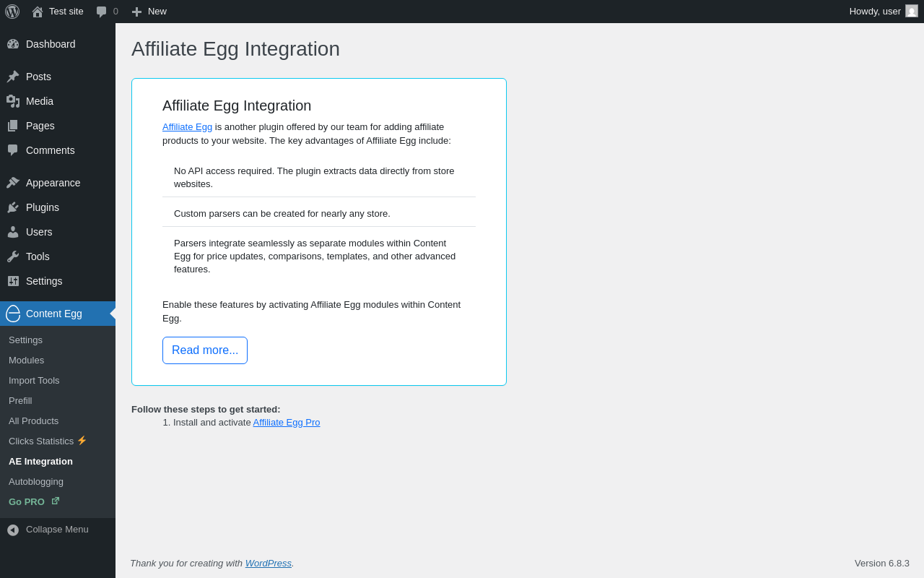Click the WordPress logo icon
Viewport: 924px width, 578px height.
[12, 12]
